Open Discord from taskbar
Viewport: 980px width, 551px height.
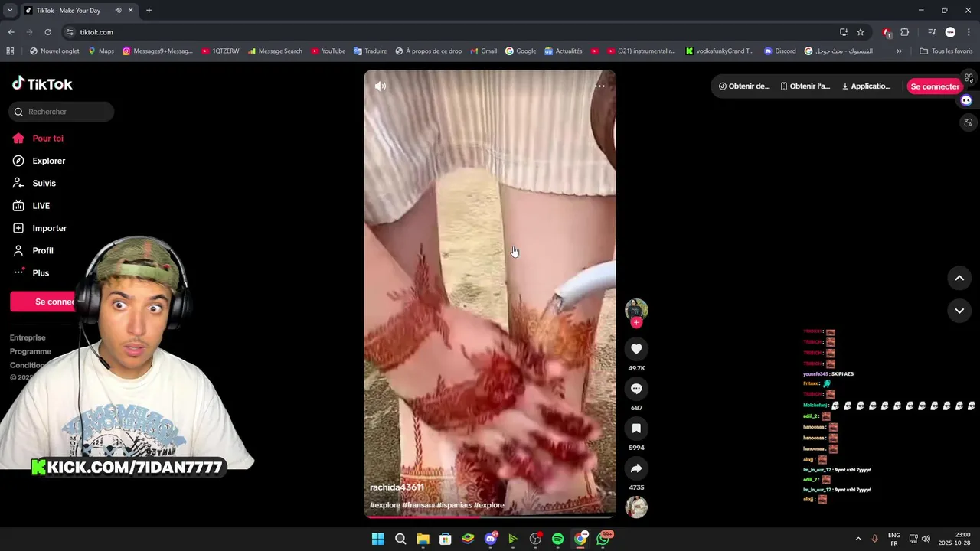click(x=491, y=539)
